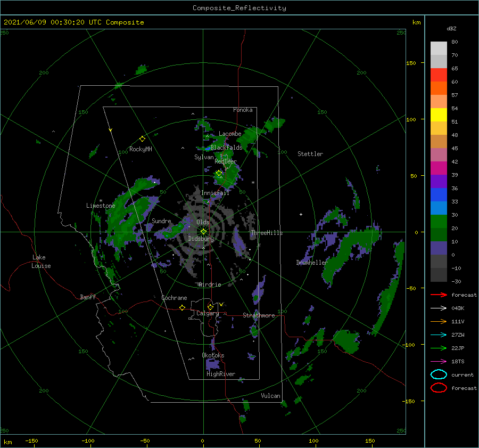Viewport: 479px width, 448px height.
Task: Click yellow Y marker northeast of Calgary
Action: pos(221,304)
